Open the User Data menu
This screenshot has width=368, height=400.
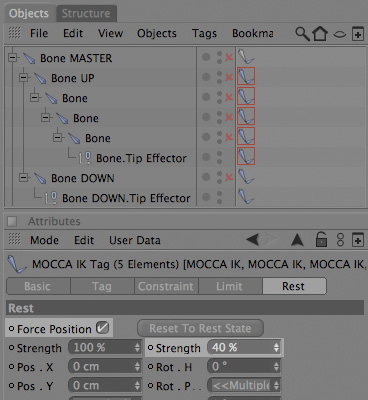click(135, 240)
